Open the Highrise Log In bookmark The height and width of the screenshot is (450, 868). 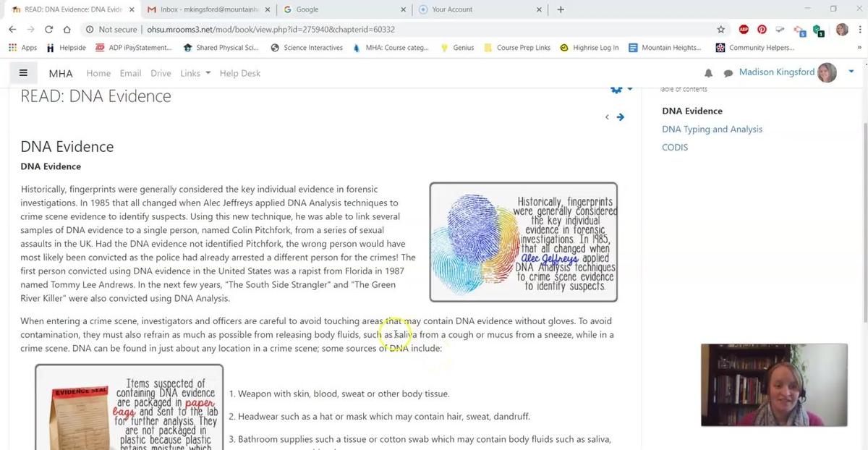point(590,48)
